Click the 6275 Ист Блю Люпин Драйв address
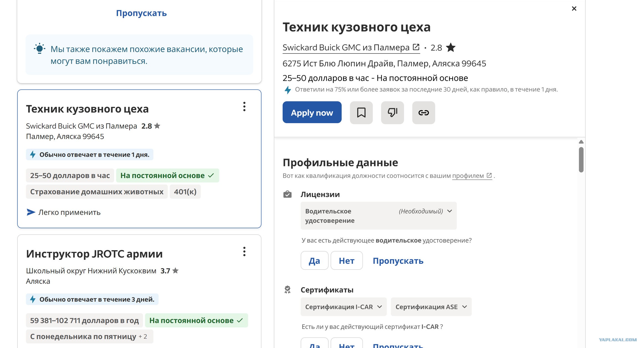 coord(384,63)
